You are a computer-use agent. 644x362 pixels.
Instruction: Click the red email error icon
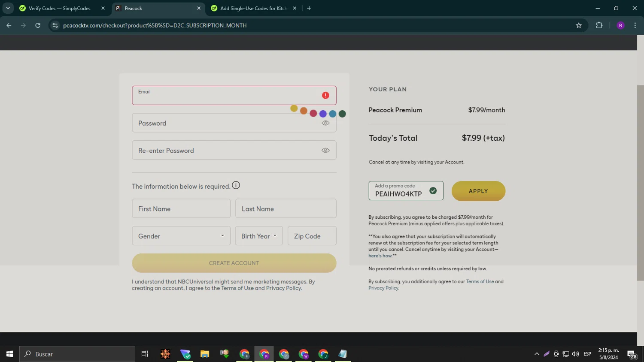(325, 95)
